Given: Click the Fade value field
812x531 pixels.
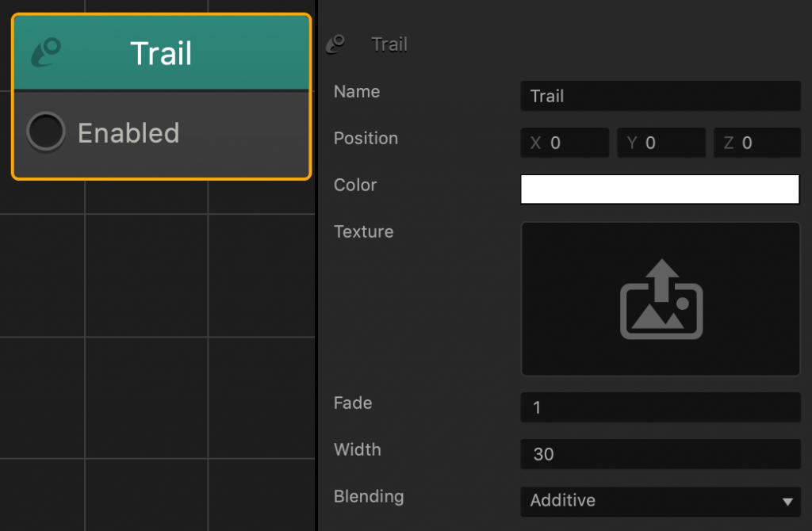Looking at the screenshot, I should 660,407.
